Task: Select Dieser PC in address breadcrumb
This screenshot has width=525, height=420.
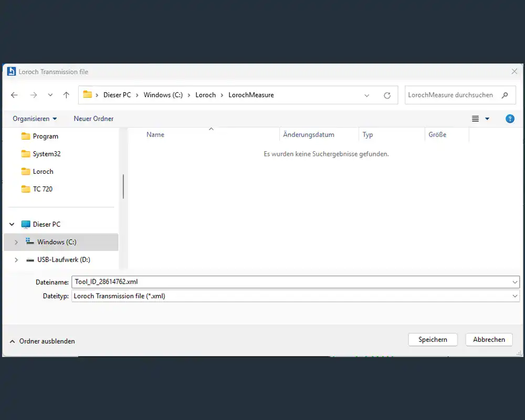Action: [x=117, y=95]
